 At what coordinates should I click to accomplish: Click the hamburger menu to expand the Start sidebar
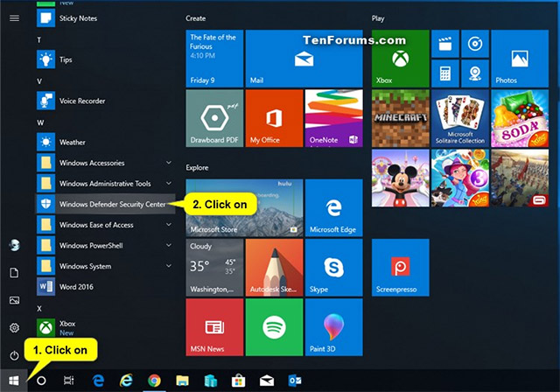(14, 18)
